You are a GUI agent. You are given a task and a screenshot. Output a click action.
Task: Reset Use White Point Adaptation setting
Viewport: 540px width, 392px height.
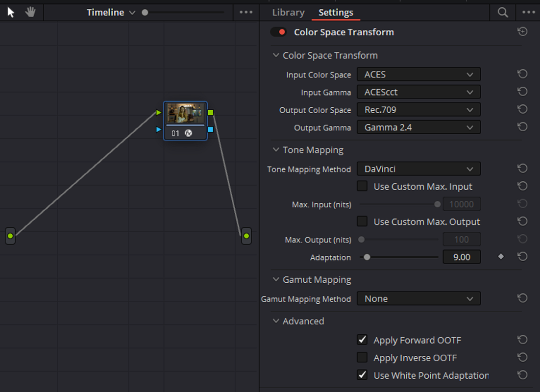tap(522, 375)
